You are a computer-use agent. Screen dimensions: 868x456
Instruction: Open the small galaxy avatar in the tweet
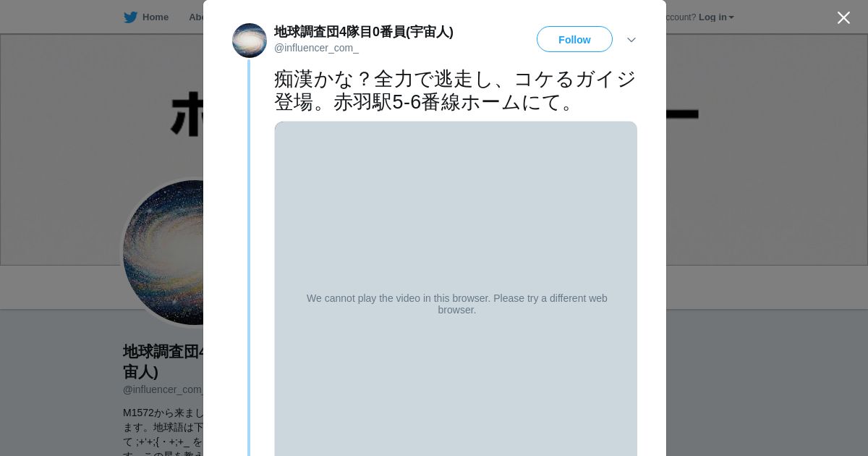pos(250,41)
